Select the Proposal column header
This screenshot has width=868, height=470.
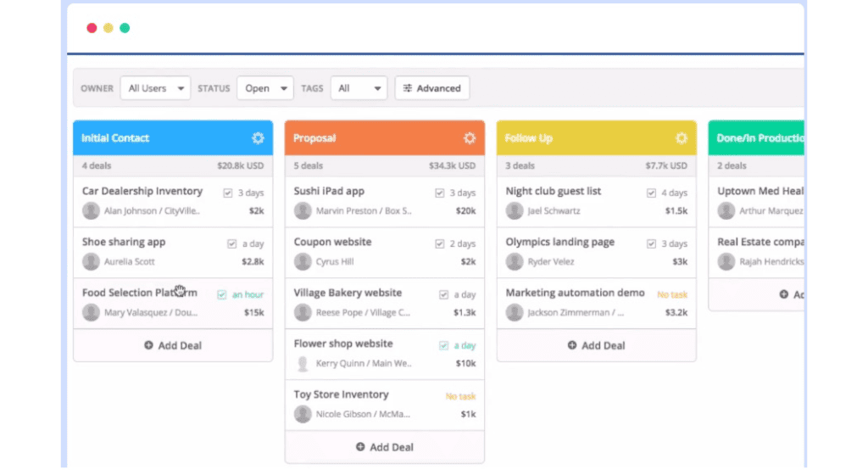(x=385, y=138)
